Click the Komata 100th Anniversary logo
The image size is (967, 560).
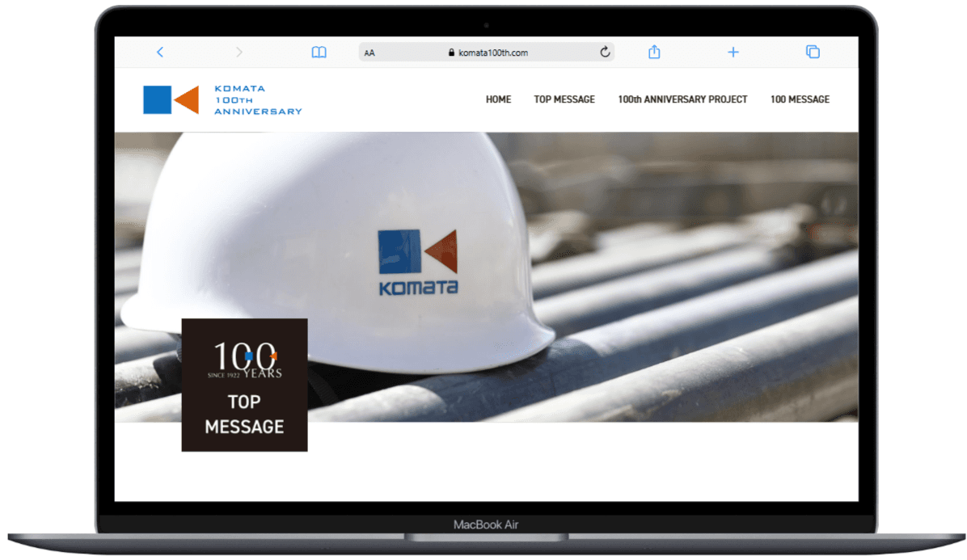pos(222,100)
